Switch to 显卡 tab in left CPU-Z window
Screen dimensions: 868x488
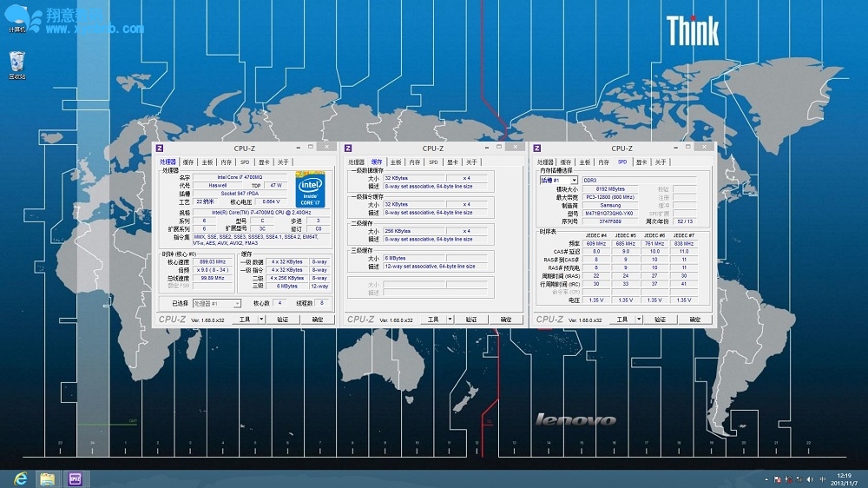pos(264,162)
